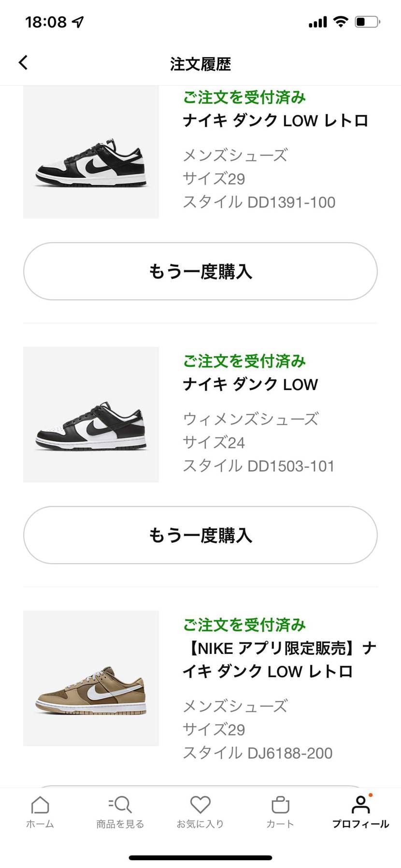This screenshot has width=401, height=868.
Task: Tap the Wi-Fi status icon
Action: point(341,22)
